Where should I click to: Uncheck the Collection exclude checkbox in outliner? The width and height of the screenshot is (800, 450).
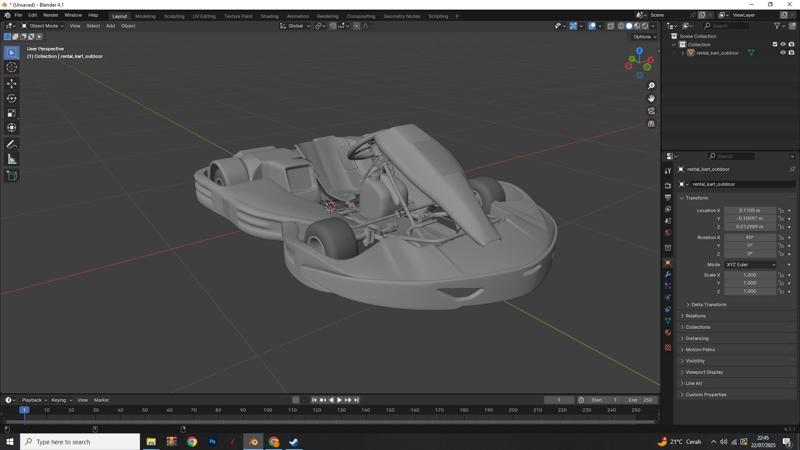point(775,44)
